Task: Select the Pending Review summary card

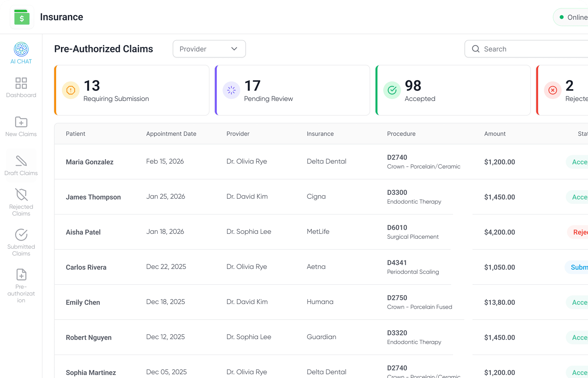Action: pos(292,90)
